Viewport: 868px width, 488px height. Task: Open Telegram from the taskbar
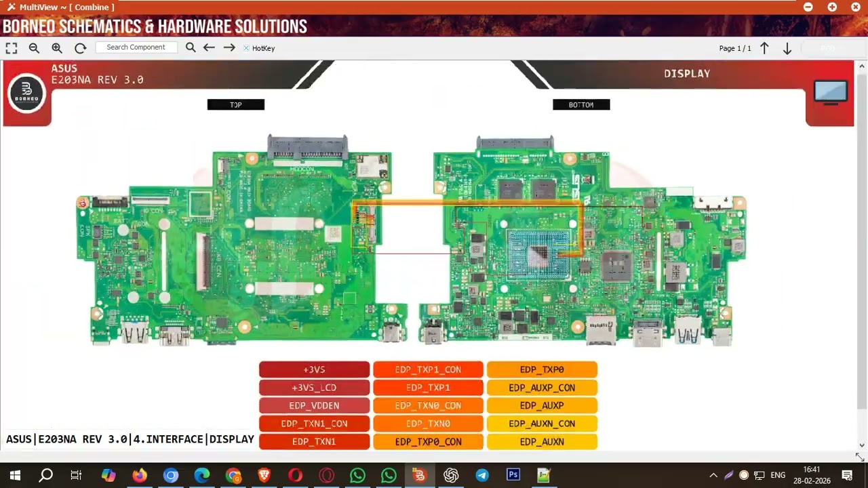point(481,475)
